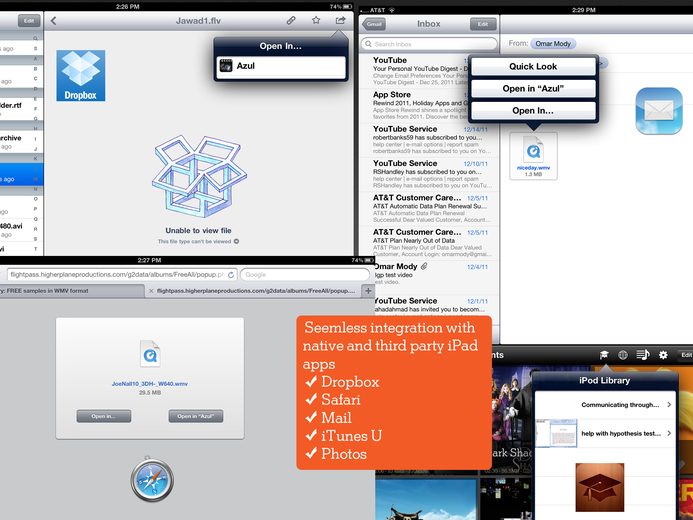
Task: Tap the Omar Mody sender chip
Action: pos(553,44)
